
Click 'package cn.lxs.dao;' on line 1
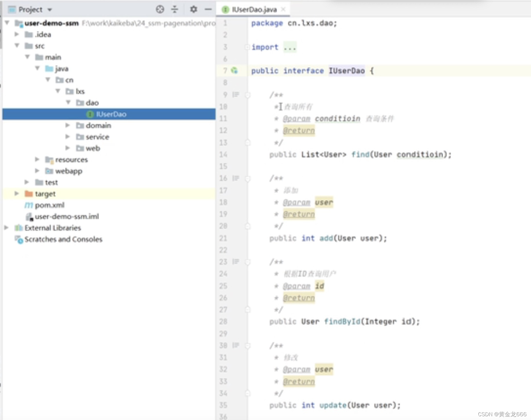(294, 23)
